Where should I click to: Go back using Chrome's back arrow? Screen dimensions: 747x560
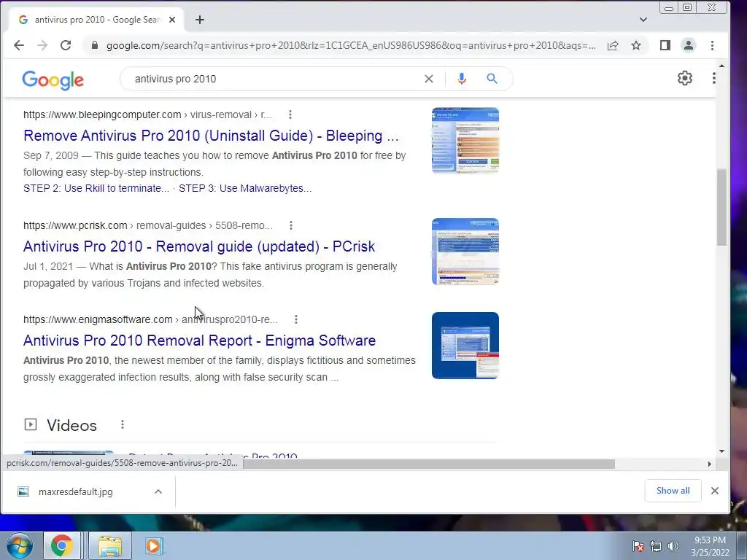pos(18,45)
